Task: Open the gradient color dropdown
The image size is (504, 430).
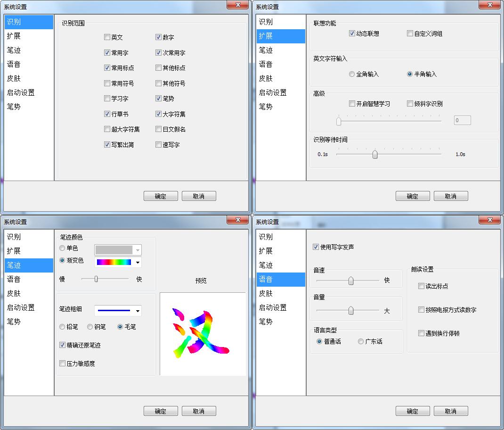Action: pos(118,262)
